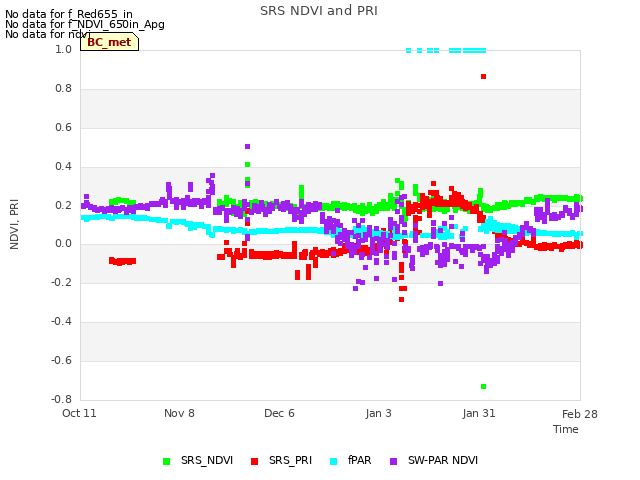Viewport: 640px width, 480px height.
Task: Click the -0.2 y-axis tick label
Action: [62, 282]
